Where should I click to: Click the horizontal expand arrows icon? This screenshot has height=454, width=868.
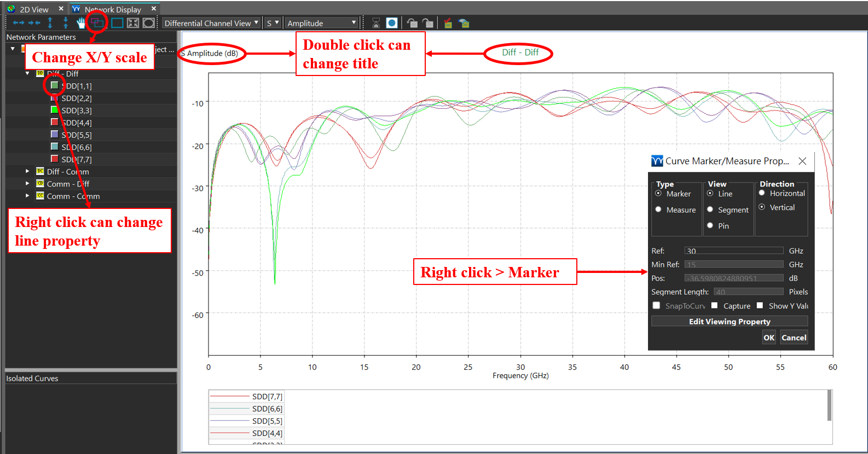[x=18, y=23]
